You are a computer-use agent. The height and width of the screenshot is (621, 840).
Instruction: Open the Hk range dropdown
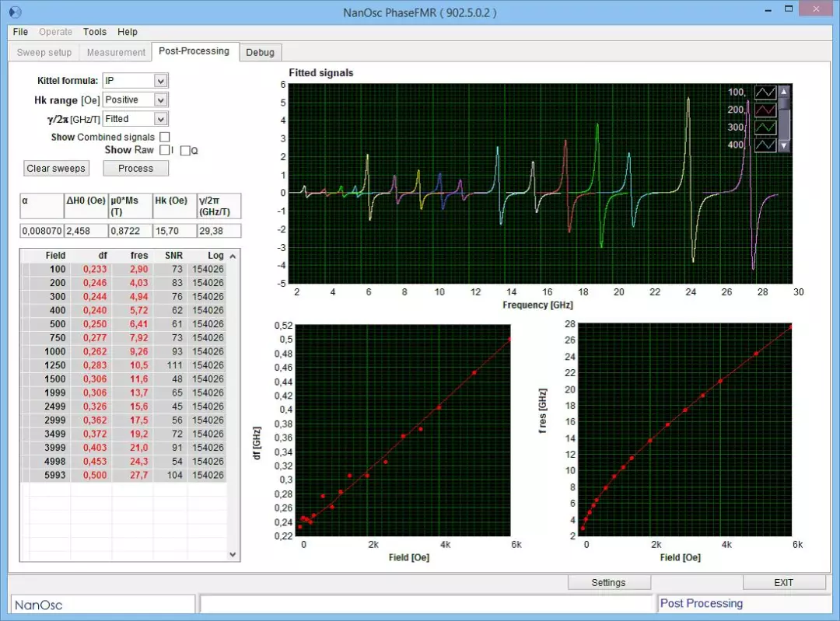pyautogui.click(x=160, y=100)
